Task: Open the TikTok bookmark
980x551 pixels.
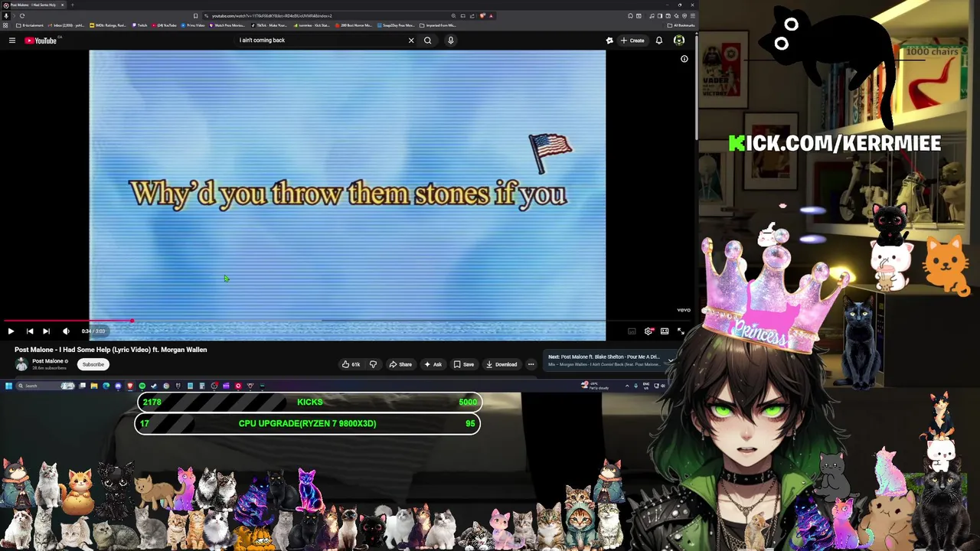Action: pyautogui.click(x=269, y=25)
